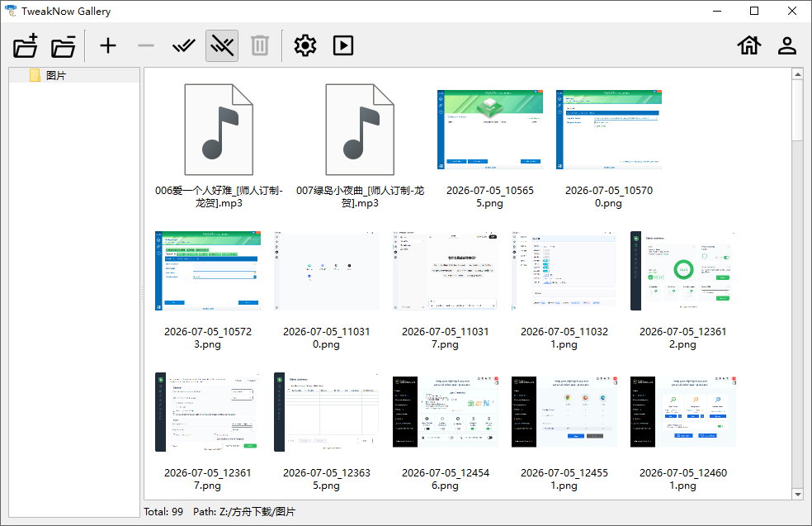
Task: Go to the home icon
Action: pyautogui.click(x=748, y=45)
